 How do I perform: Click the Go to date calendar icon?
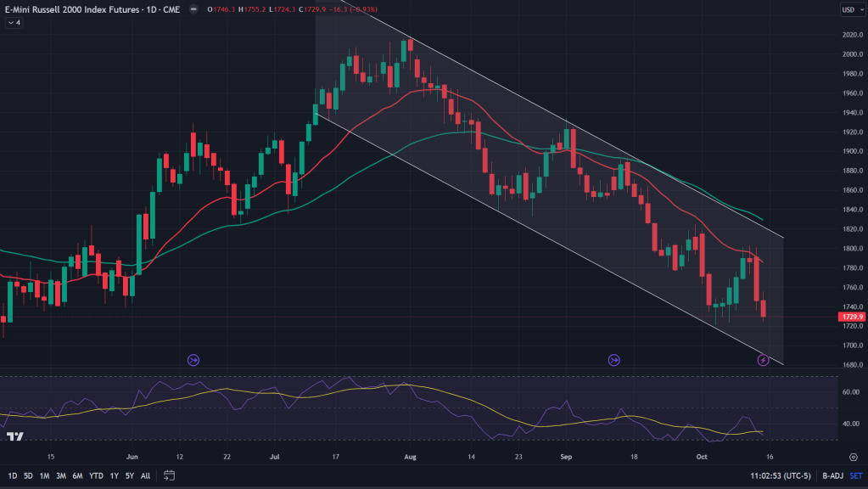(x=170, y=475)
